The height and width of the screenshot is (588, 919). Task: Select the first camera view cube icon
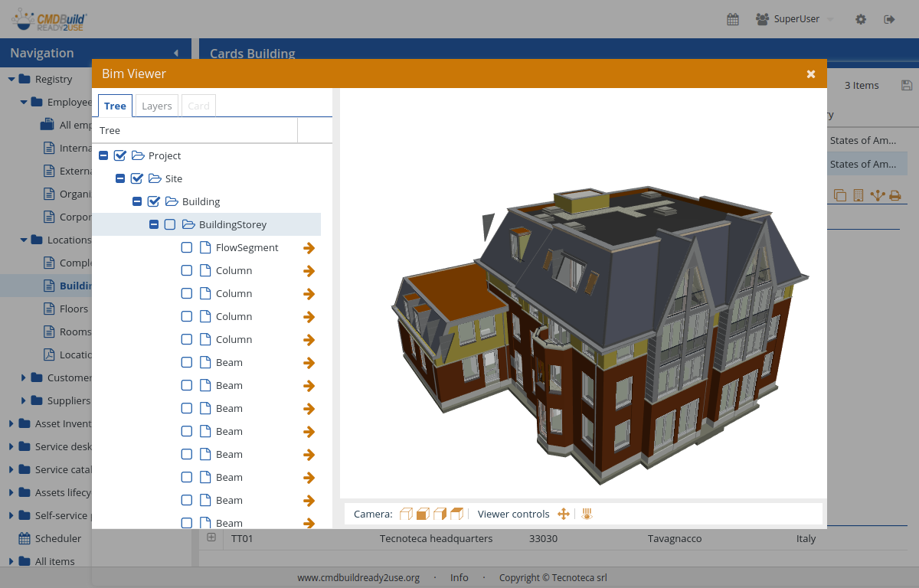(407, 514)
